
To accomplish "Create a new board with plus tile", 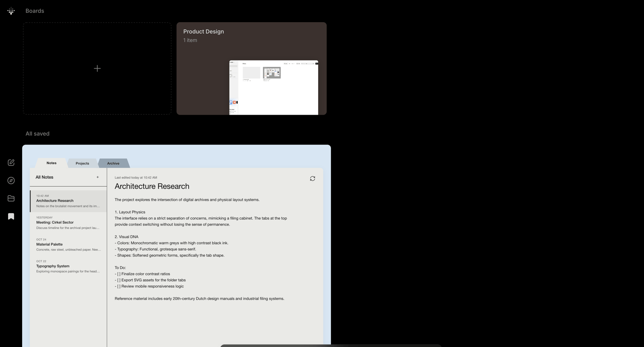I will coord(97,69).
